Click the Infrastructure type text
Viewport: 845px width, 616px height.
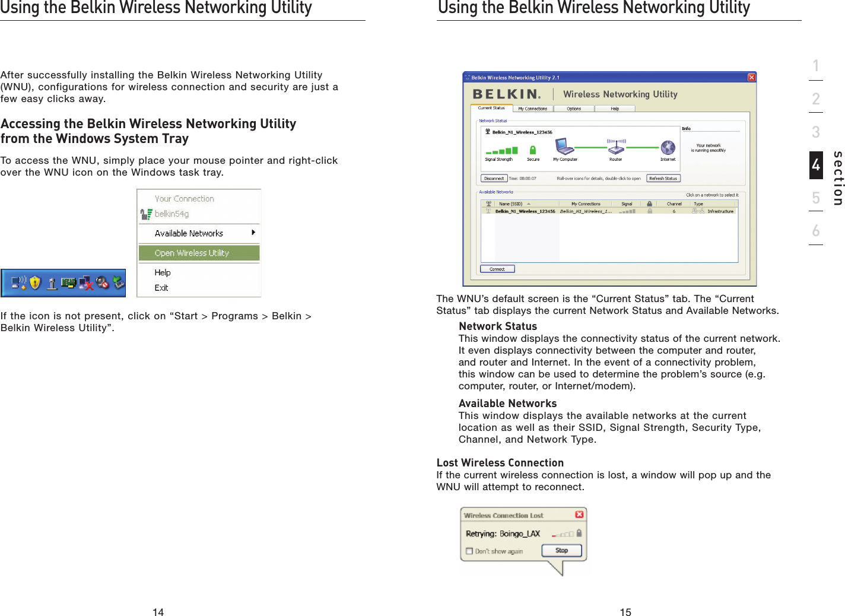click(x=720, y=211)
